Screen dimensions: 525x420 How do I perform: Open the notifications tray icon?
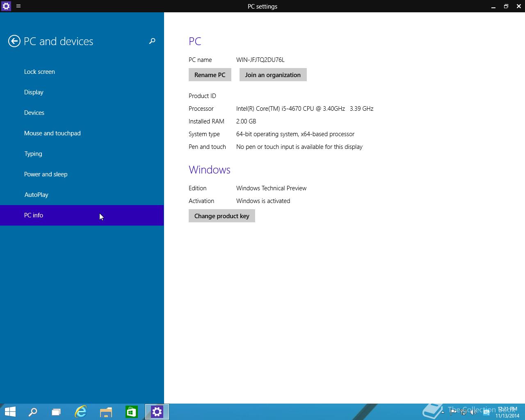[x=486, y=412]
